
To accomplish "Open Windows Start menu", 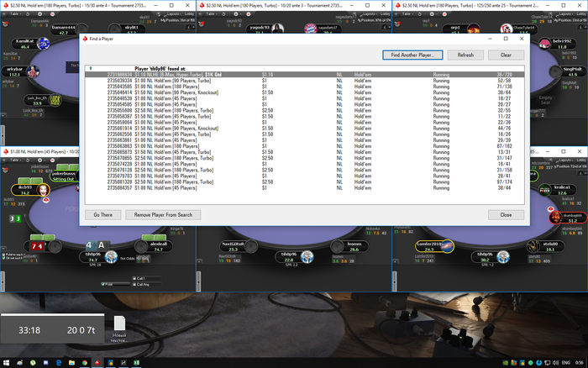I will 6,363.
